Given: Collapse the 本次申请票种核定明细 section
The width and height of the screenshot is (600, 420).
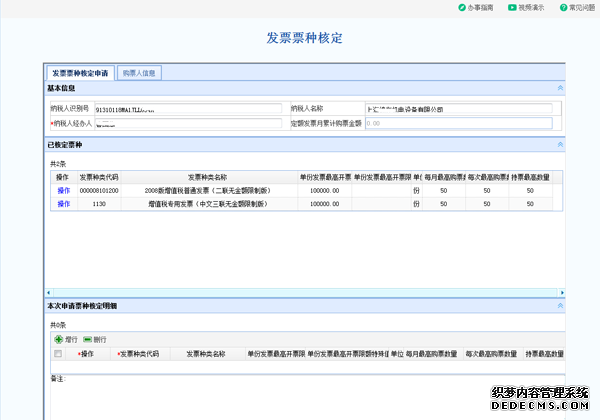Looking at the screenshot, I should coord(560,304).
